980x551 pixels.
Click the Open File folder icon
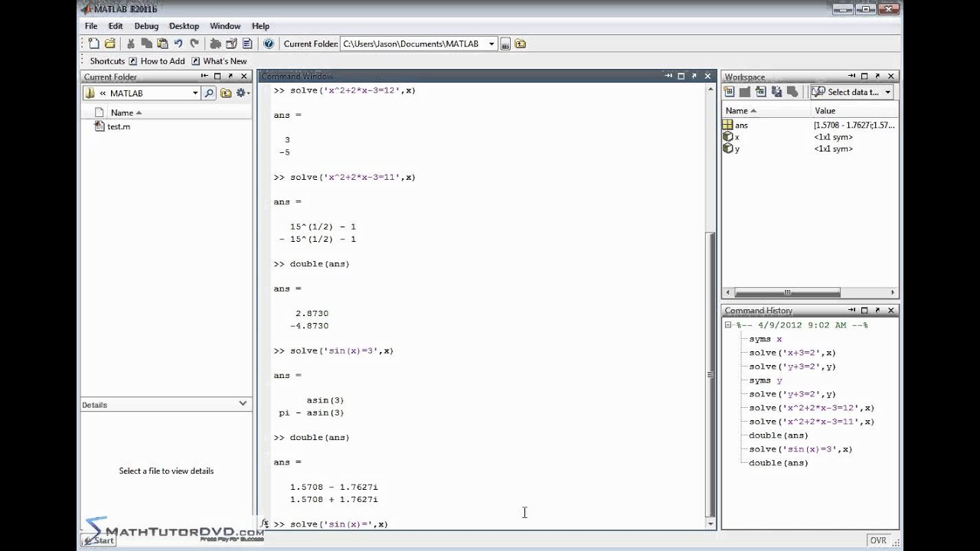(110, 44)
